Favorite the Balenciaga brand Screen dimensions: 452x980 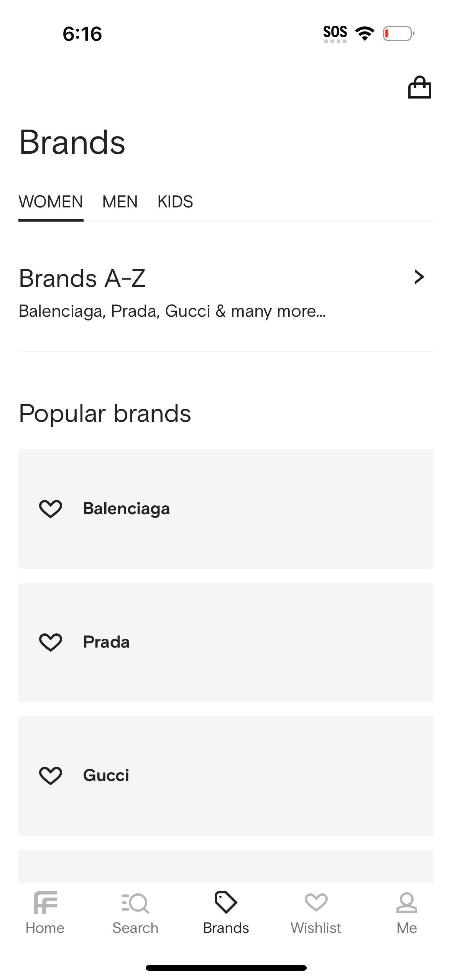(x=50, y=509)
